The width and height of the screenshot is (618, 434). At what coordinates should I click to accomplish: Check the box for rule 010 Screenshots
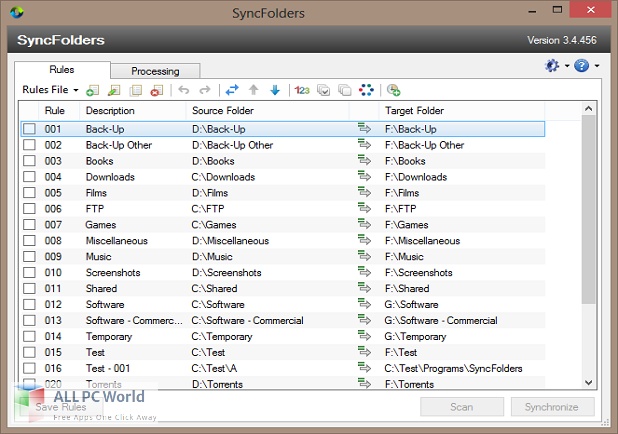pyautogui.click(x=29, y=272)
